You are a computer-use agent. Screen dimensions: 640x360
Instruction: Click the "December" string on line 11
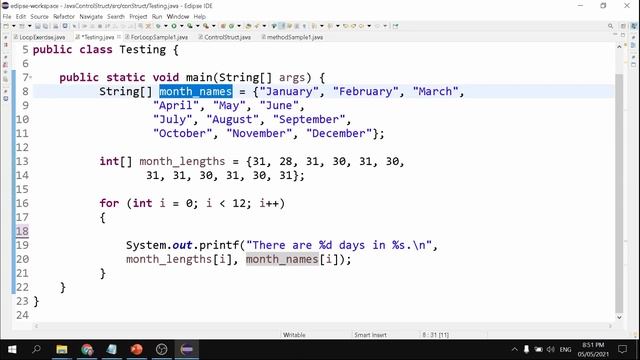click(x=339, y=133)
